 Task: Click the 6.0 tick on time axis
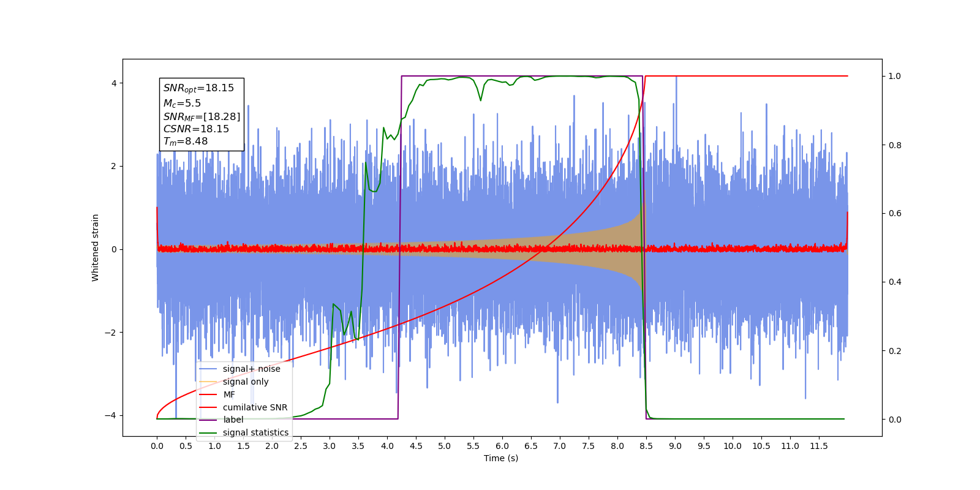point(502,446)
